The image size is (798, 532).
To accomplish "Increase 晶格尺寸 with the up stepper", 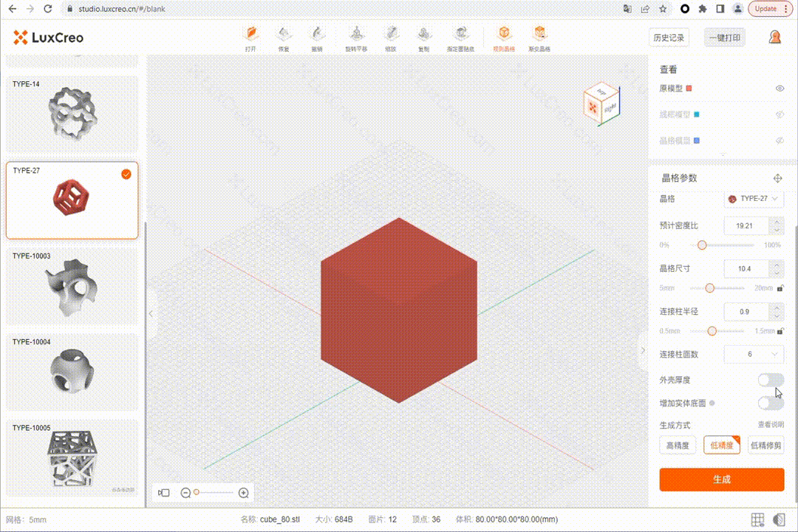I will pos(777,265).
